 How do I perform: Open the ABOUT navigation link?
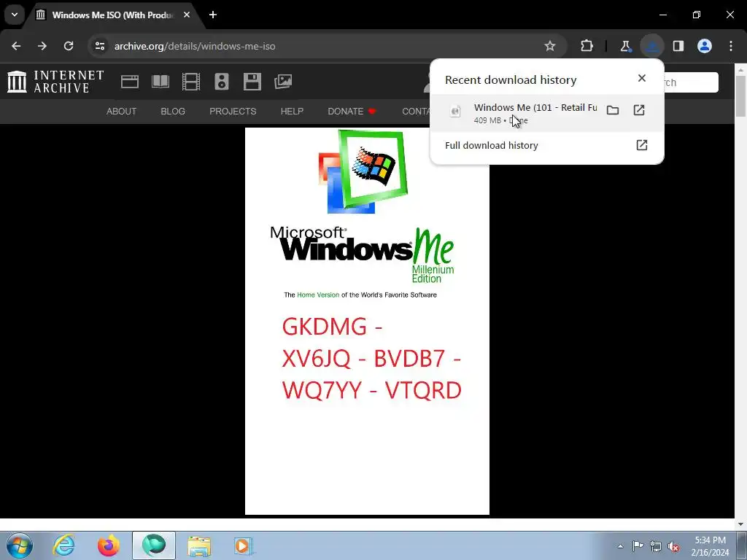pos(122,112)
